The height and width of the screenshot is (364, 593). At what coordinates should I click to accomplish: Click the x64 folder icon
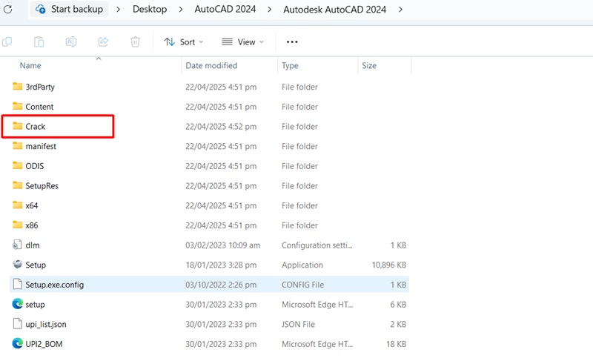coord(17,205)
